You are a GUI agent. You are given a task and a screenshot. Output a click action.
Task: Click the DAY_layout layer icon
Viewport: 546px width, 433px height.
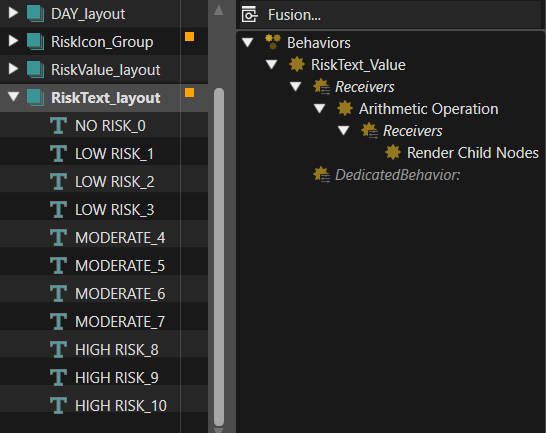[x=36, y=14]
